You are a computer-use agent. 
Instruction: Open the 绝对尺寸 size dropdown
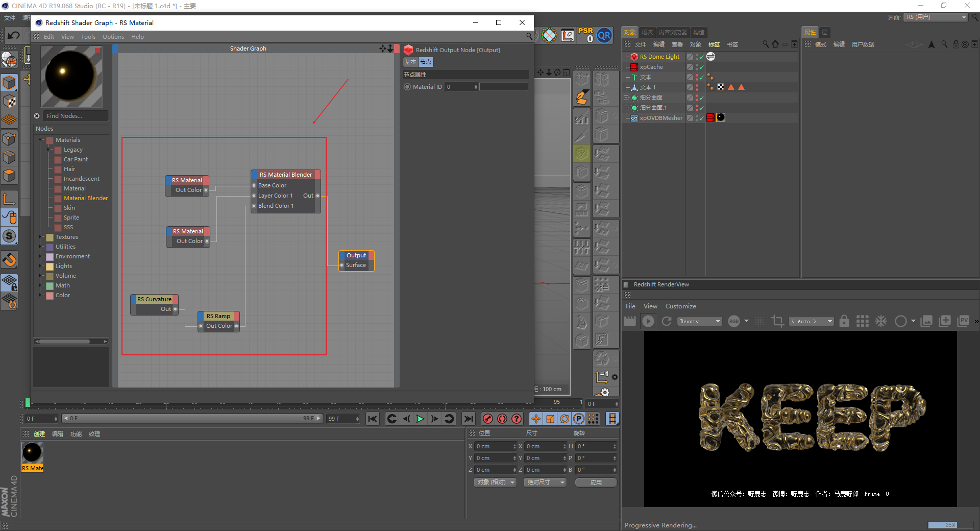(x=545, y=482)
